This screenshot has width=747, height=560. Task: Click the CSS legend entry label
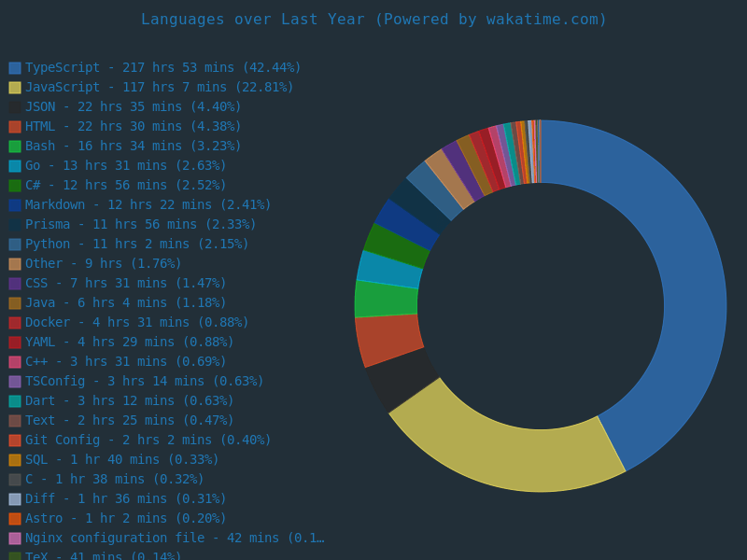pyautogui.click(x=125, y=283)
